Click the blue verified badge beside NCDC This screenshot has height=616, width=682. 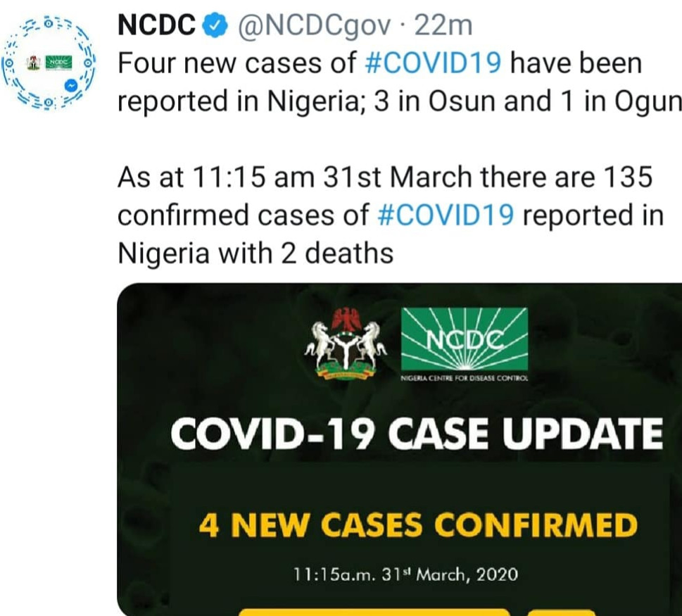pyautogui.click(x=216, y=25)
